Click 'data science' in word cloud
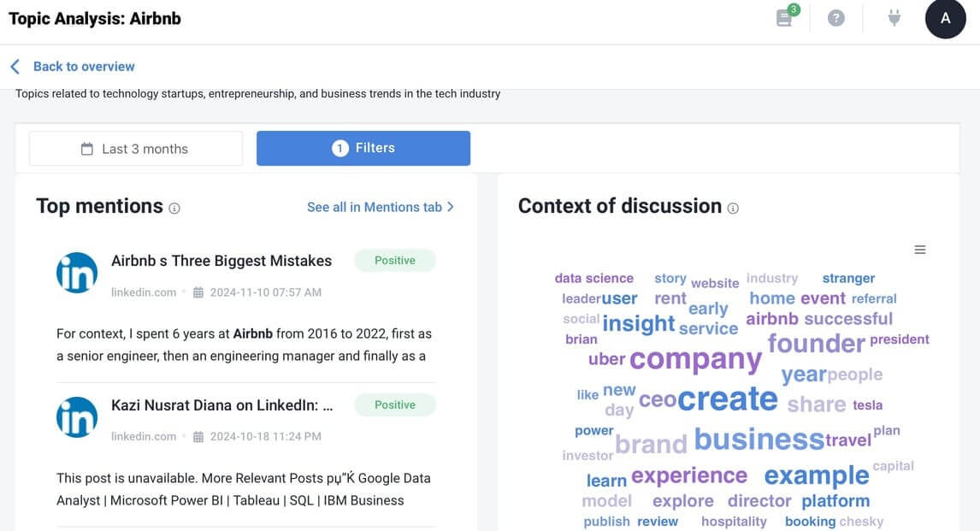Screen dimensions: 980x531 point(593,278)
